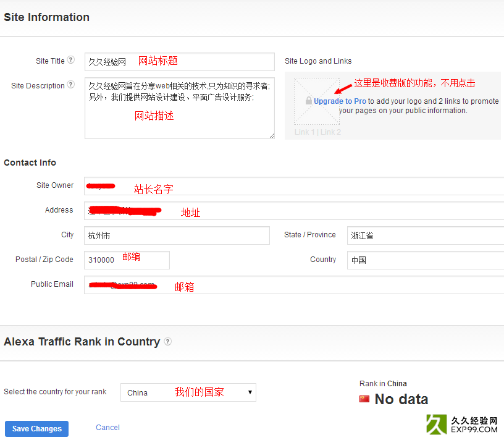Click the Cancel link
Viewport: 504px width, 440px height.
click(107, 427)
